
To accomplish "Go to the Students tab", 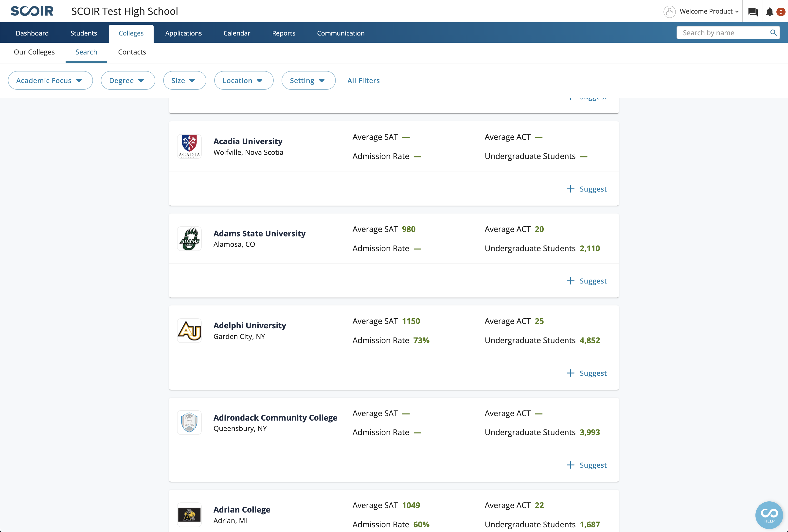I will pos(84,33).
